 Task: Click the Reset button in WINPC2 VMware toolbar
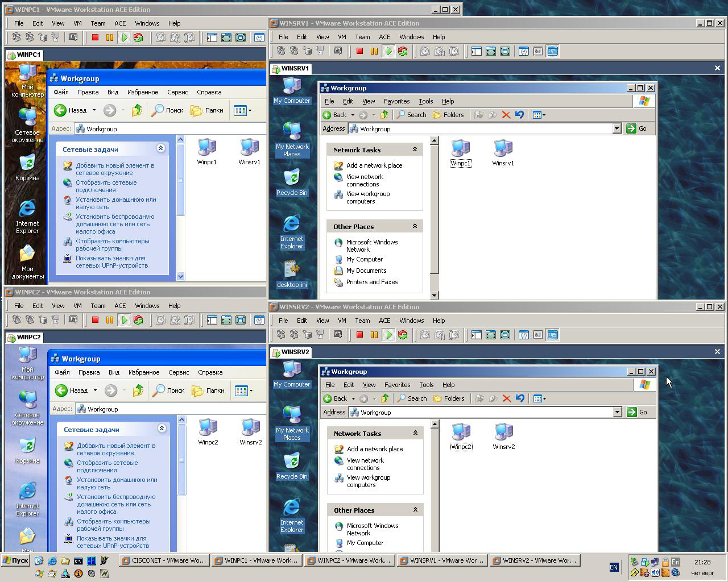(138, 320)
